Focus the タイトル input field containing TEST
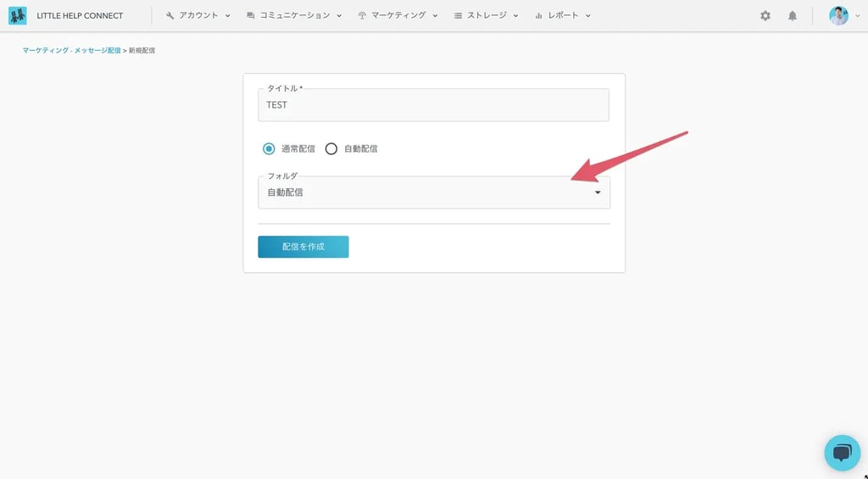The width and height of the screenshot is (868, 479). tap(433, 105)
